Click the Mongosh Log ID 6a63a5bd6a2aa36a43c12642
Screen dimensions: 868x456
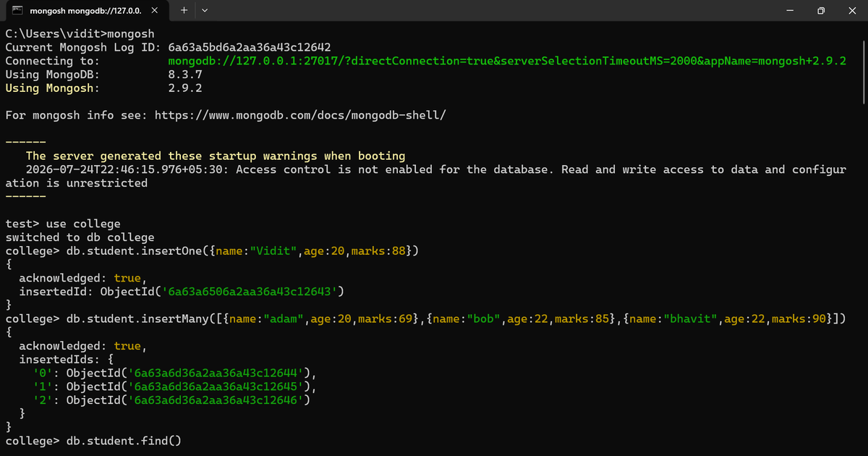[250, 47]
